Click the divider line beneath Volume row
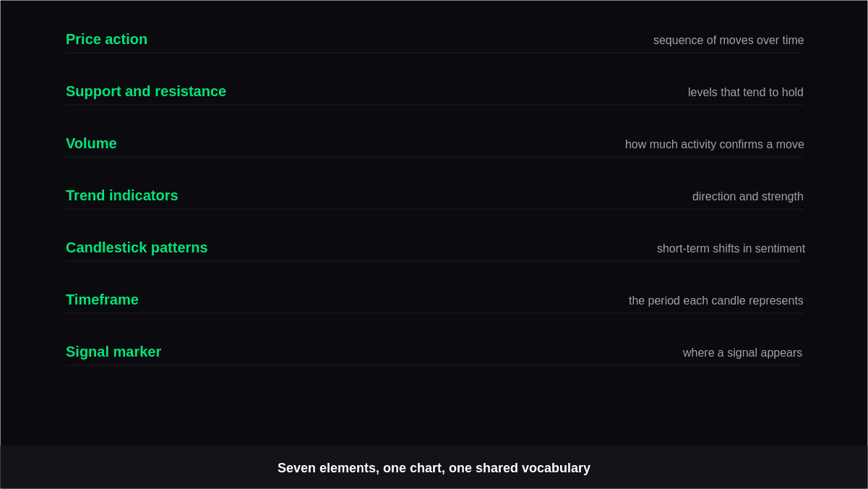The width and height of the screenshot is (868, 489). [434, 157]
